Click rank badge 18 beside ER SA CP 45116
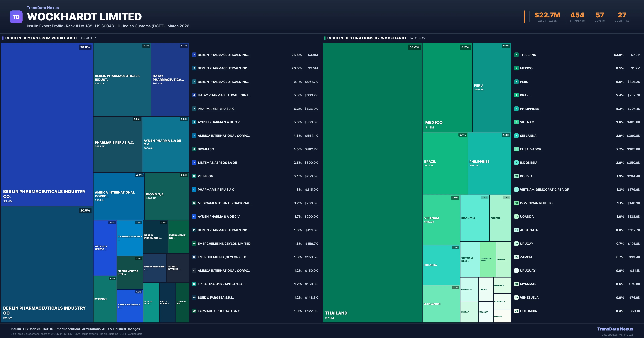644x338 pixels. tap(194, 284)
